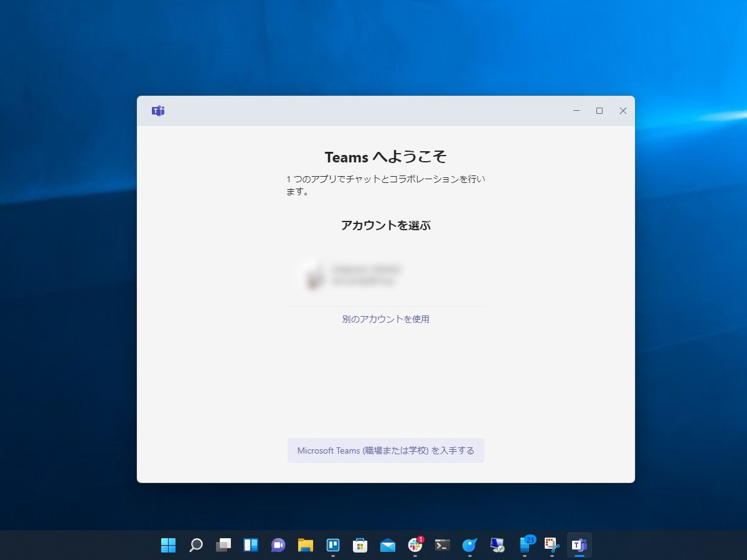747x560 pixels.
Task: Select the active Teams icon in the taskbar
Action: (578, 545)
